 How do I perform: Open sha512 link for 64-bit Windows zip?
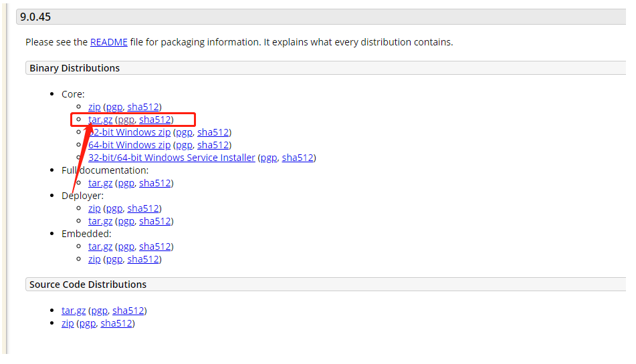point(213,145)
